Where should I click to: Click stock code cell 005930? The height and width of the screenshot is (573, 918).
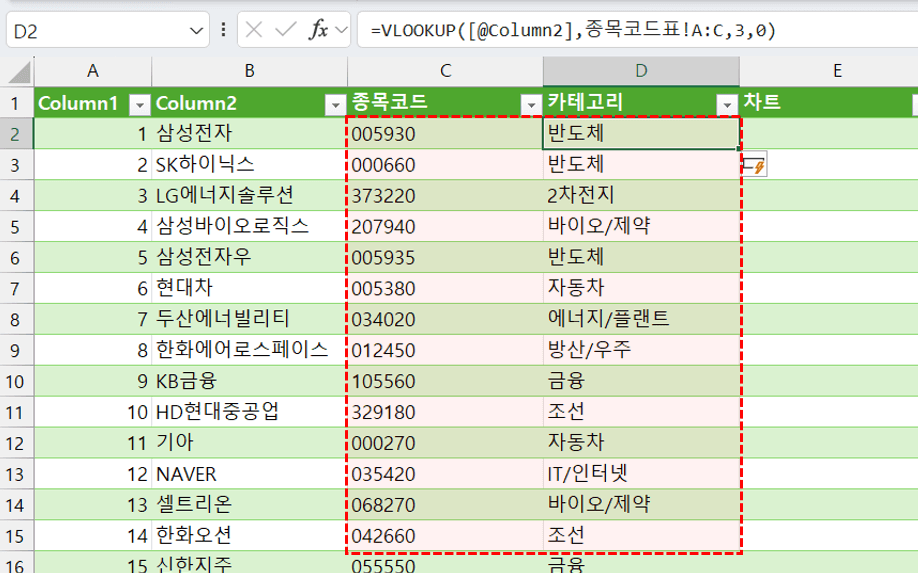click(x=446, y=134)
